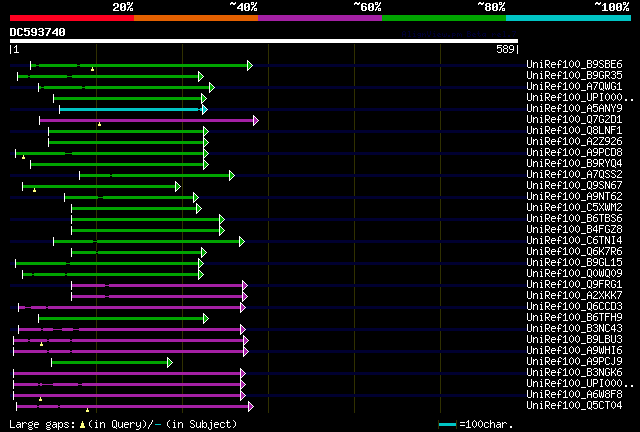Open the UniRef100_B9SBE6 hit label
This screenshot has height=432, width=640.
point(574,64)
